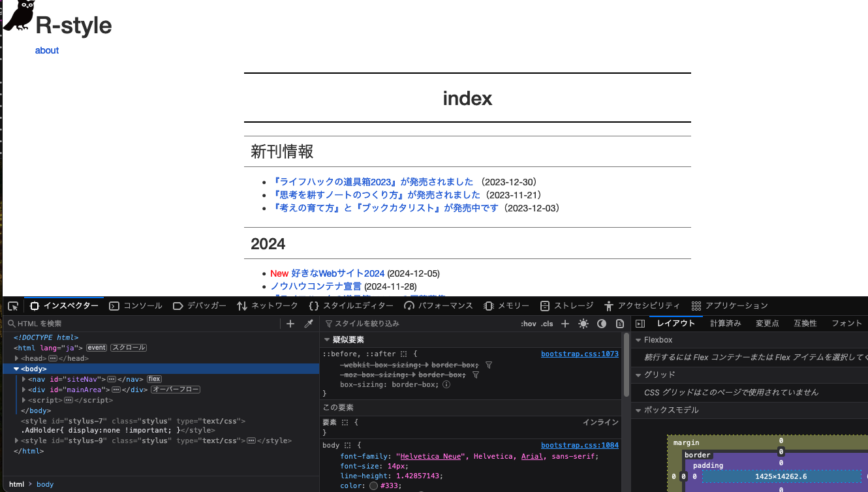Open the 計算済み tab

click(726, 324)
